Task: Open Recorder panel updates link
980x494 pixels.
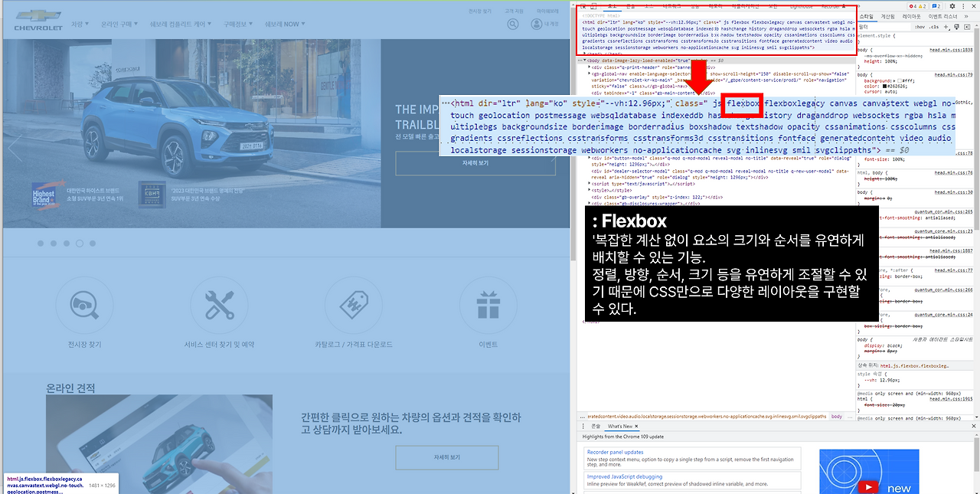Action: coord(615,452)
